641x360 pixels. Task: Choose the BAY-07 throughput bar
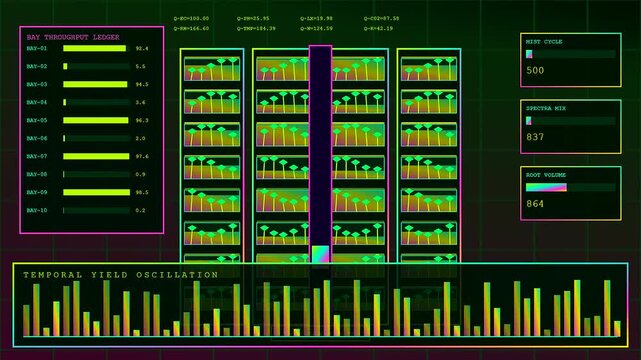click(x=97, y=156)
